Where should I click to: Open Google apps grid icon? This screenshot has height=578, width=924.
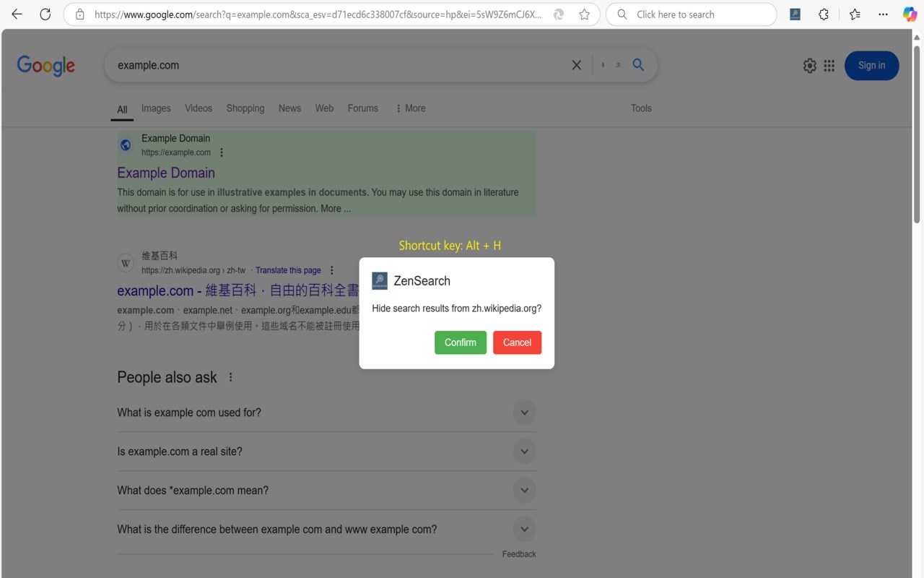829,66
